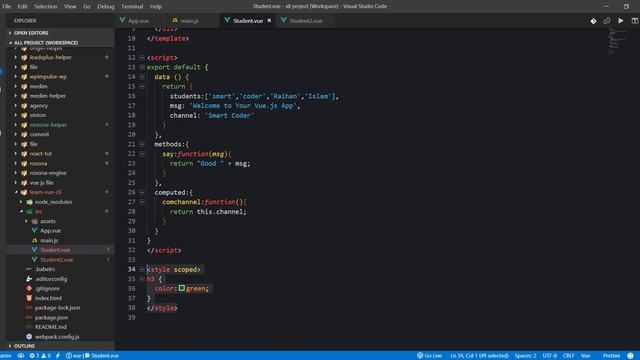Collapse the ALL PROJECT (WORKSPACE) section

coord(10,42)
